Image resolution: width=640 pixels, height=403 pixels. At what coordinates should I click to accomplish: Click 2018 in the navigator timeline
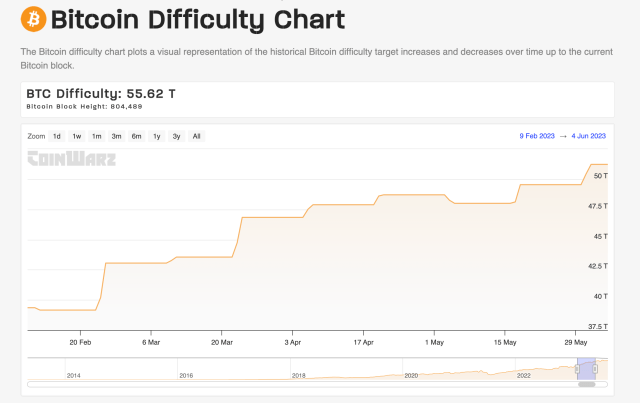[298, 376]
